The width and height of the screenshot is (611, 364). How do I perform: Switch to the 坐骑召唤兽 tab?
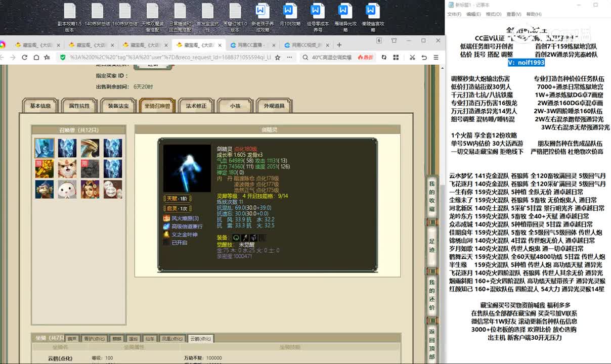tap(157, 106)
